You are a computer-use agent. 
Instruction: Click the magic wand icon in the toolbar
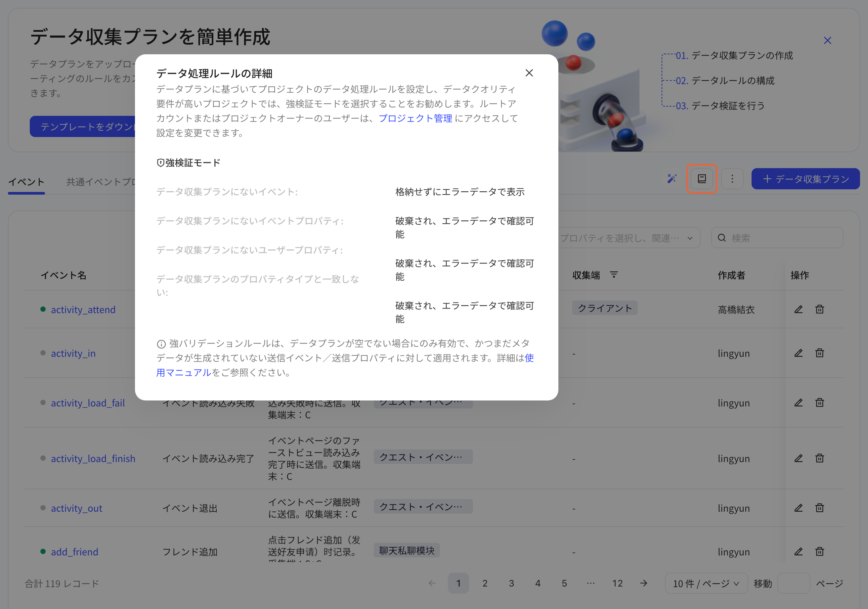click(x=672, y=178)
